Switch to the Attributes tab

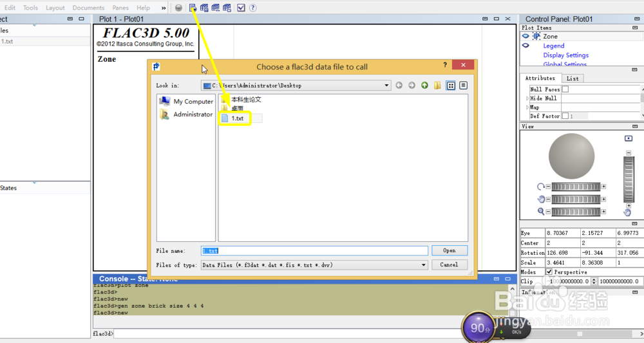coord(540,78)
